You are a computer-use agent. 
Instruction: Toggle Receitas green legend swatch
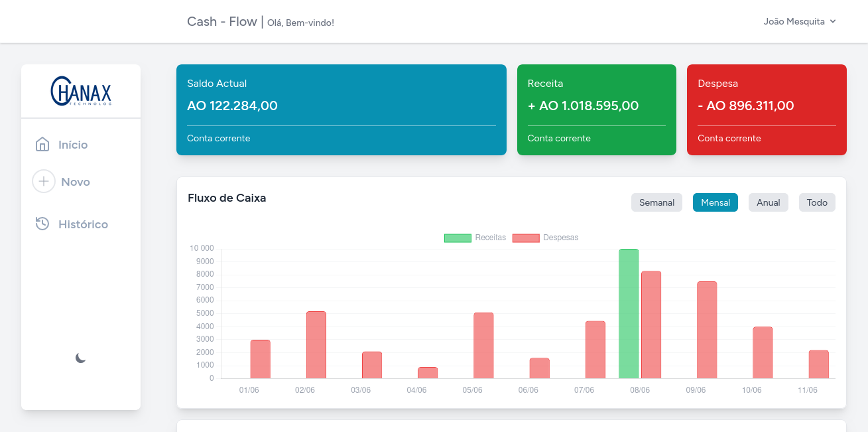tap(458, 238)
